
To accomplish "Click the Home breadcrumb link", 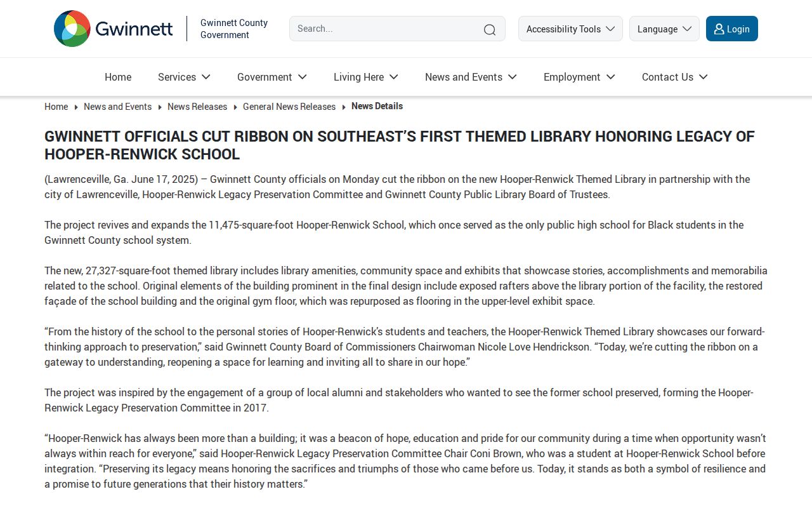I will 56,107.
